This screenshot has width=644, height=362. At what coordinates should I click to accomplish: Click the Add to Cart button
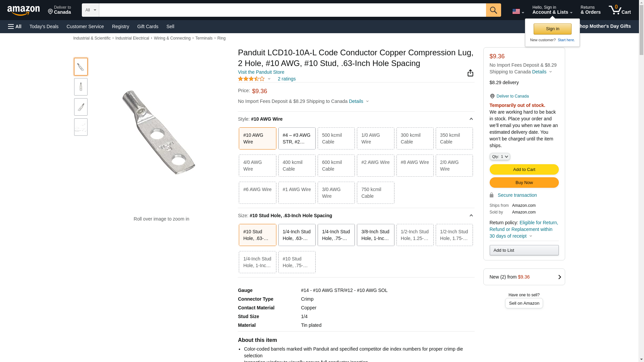point(524,169)
